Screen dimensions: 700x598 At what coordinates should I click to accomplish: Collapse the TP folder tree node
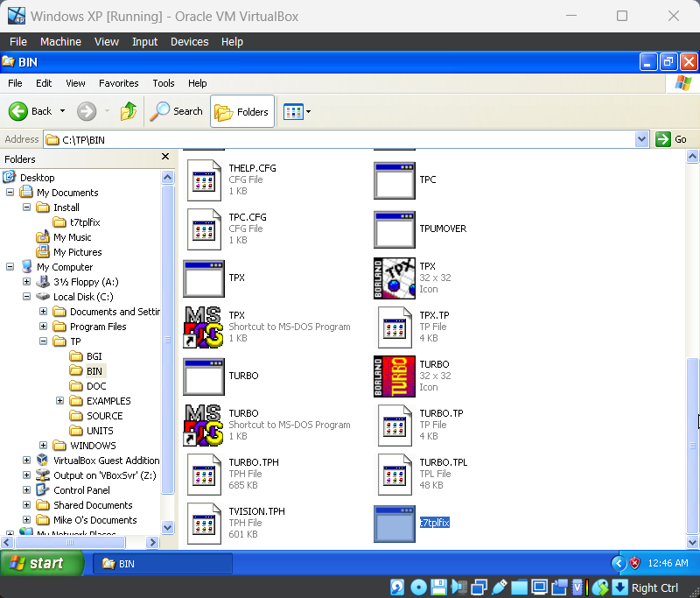pos(43,341)
